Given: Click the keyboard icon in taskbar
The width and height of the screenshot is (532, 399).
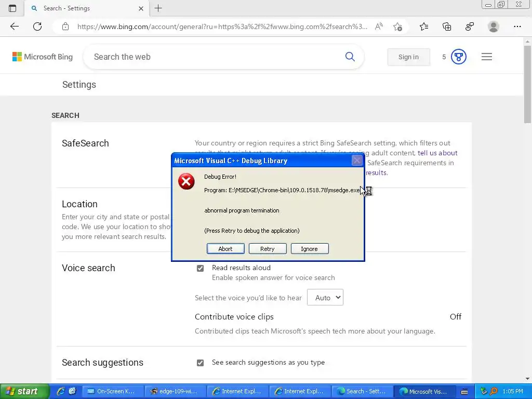Looking at the screenshot, I should click(464, 392).
